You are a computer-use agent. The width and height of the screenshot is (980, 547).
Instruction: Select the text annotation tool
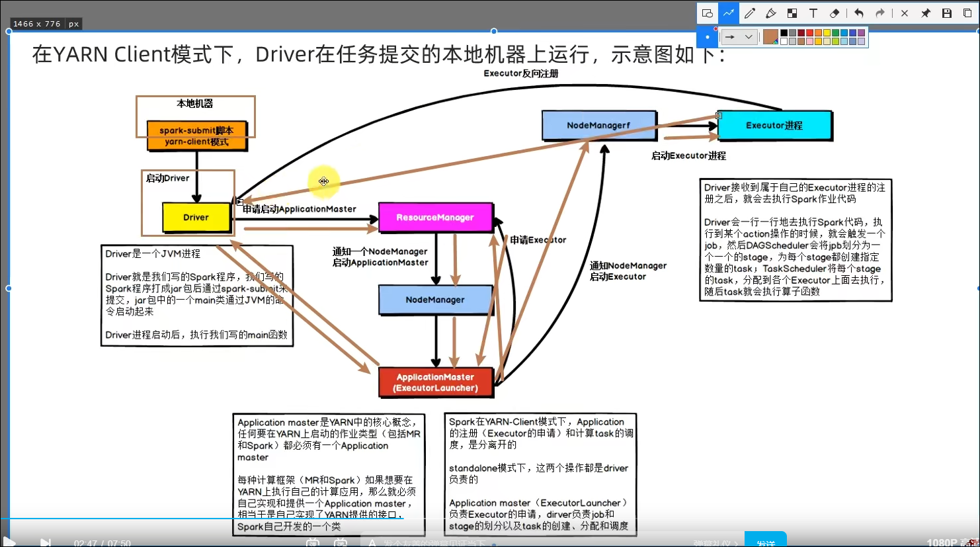[x=813, y=13]
